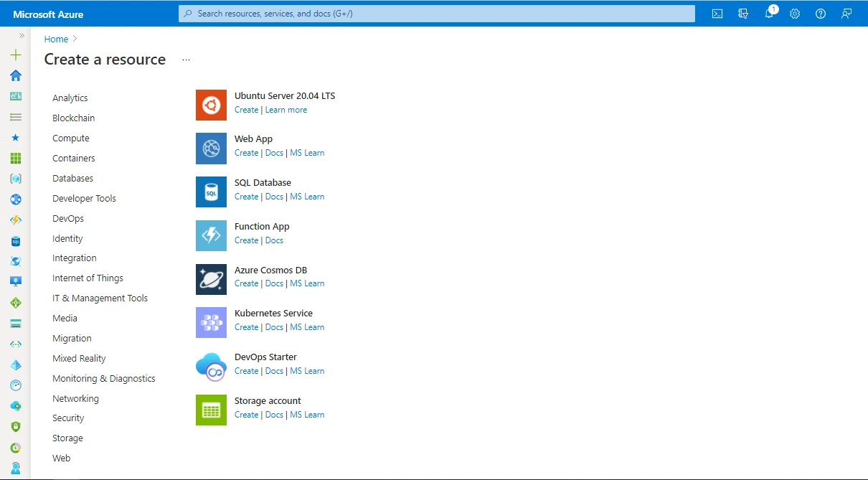Image resolution: width=868 pixels, height=480 pixels.
Task: Open portal settings gear
Action: tap(794, 14)
